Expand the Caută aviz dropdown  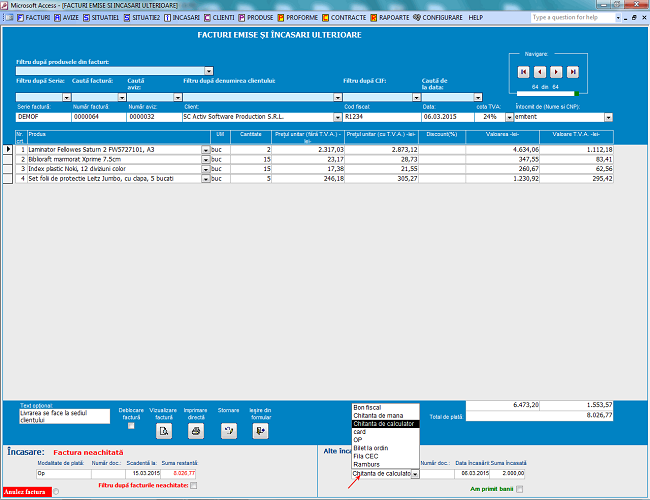point(178,97)
